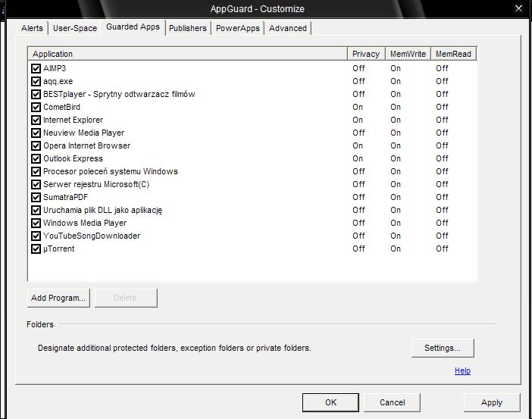Click YouTubeSongDownloader Privacy value Off
532x419 pixels.
pyautogui.click(x=358, y=236)
